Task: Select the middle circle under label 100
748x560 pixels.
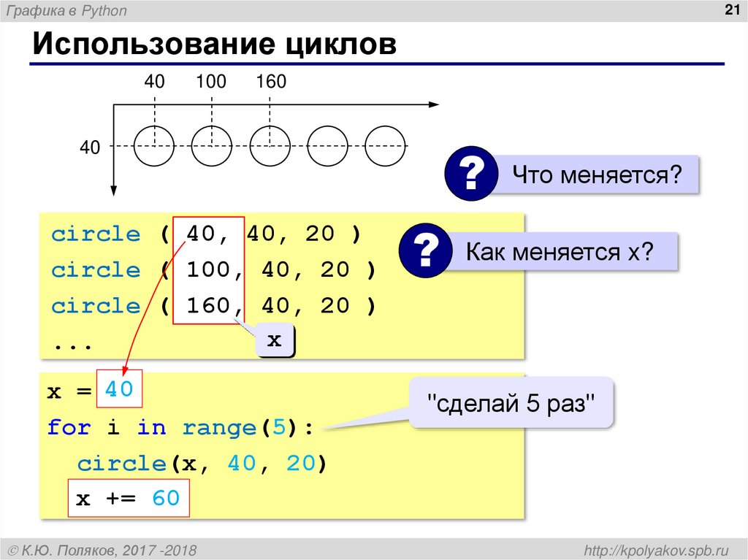Action: point(212,145)
